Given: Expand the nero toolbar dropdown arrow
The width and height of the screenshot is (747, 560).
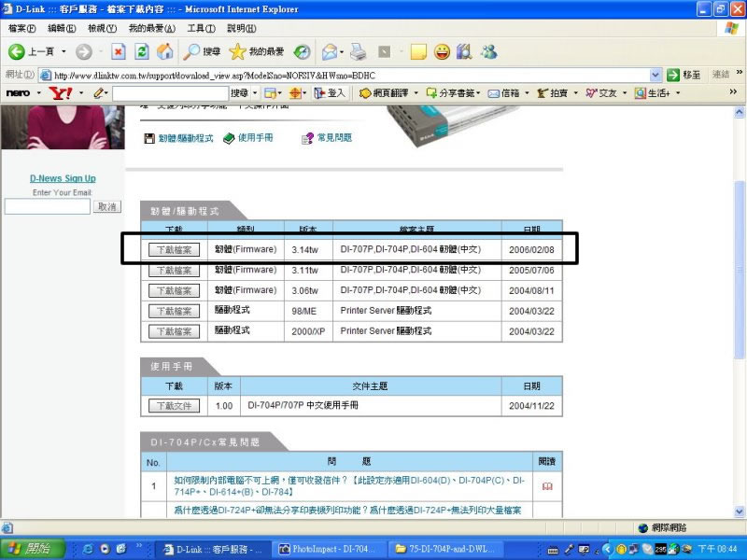Looking at the screenshot, I should [38, 92].
